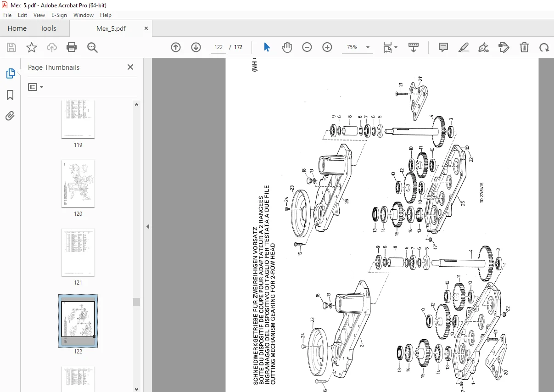Image resolution: width=554 pixels, height=392 pixels.
Task: Zoom out with minus icon
Action: (307, 47)
